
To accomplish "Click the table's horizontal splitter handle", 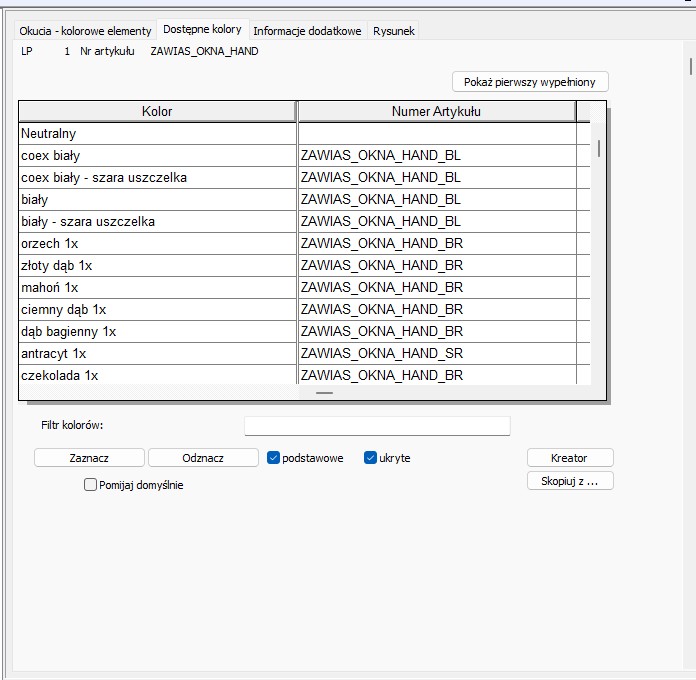I will (324, 393).
